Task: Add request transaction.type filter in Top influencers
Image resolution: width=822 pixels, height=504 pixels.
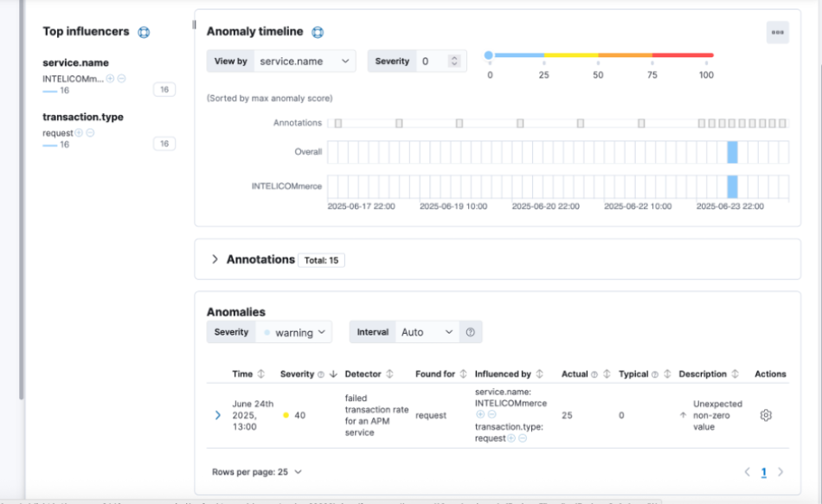Action: pos(79,132)
